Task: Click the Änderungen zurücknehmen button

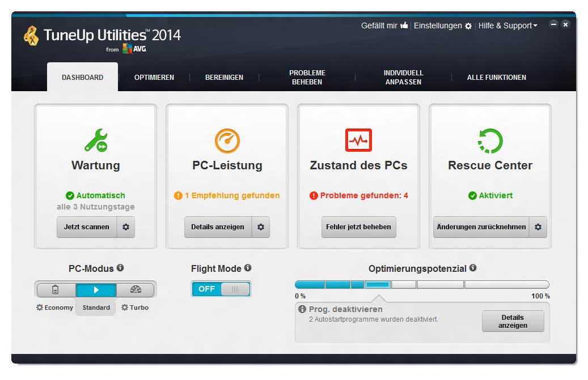Action: click(481, 227)
